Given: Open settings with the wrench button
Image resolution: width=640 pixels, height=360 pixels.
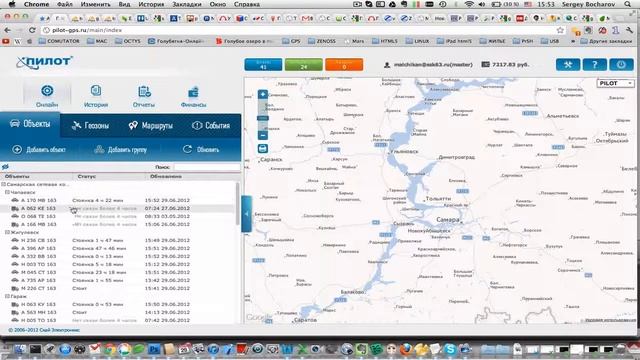Looking at the screenshot, I should pyautogui.click(x=568, y=64).
